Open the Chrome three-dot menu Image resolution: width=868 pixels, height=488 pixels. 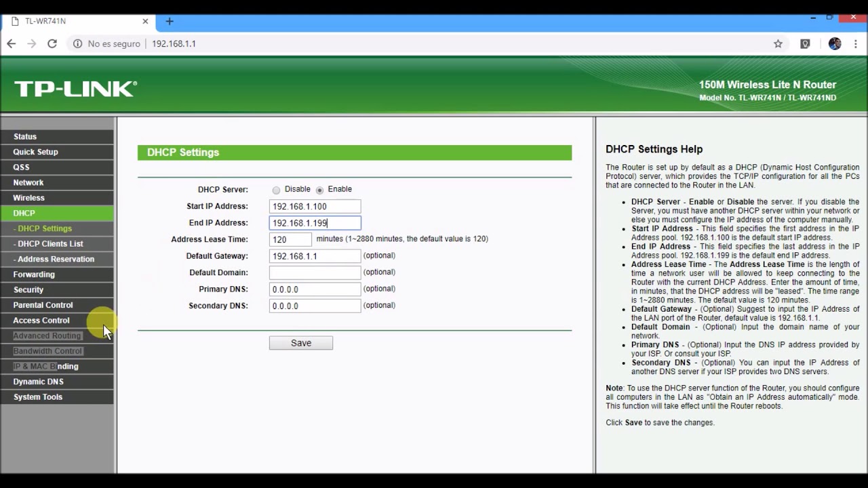[x=856, y=43]
